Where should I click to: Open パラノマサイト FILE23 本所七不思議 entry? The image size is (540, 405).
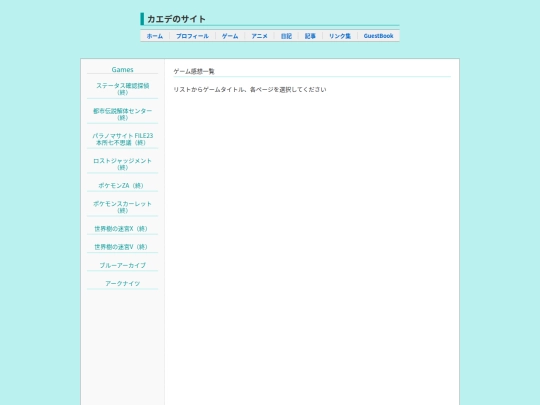point(123,139)
